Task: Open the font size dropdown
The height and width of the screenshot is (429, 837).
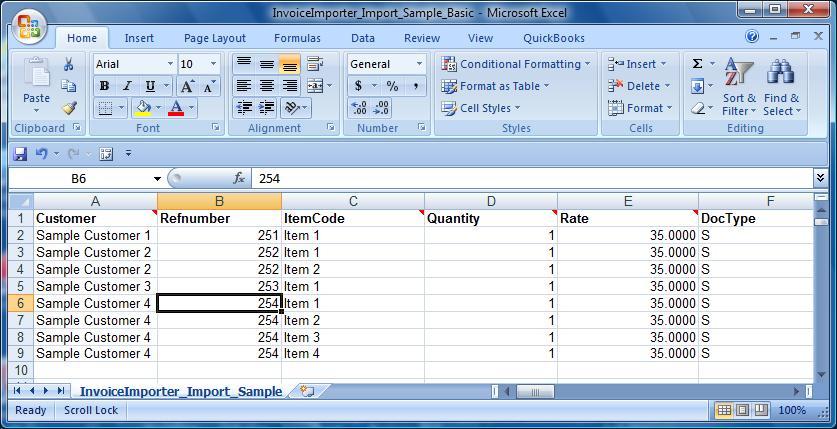Action: [214, 64]
